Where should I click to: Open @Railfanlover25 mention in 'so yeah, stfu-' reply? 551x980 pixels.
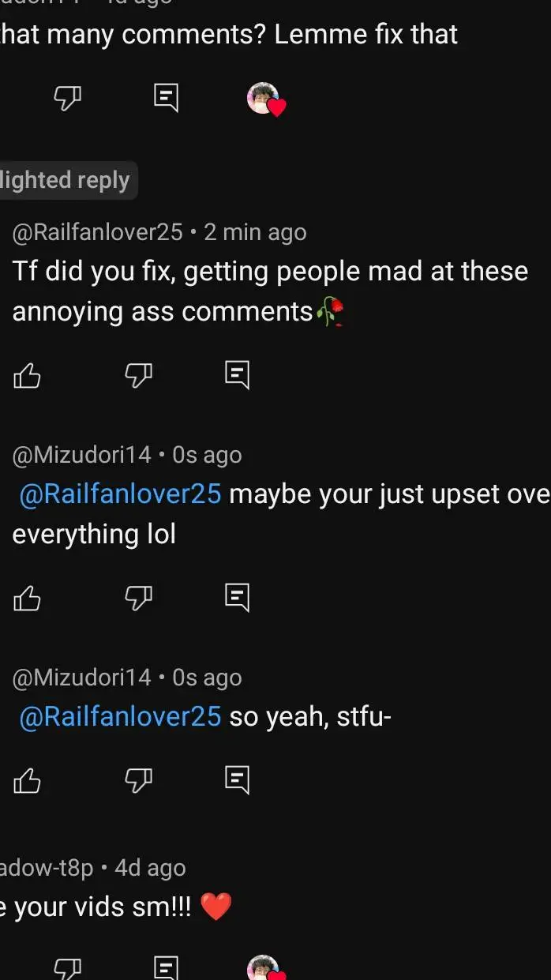pyautogui.click(x=120, y=717)
